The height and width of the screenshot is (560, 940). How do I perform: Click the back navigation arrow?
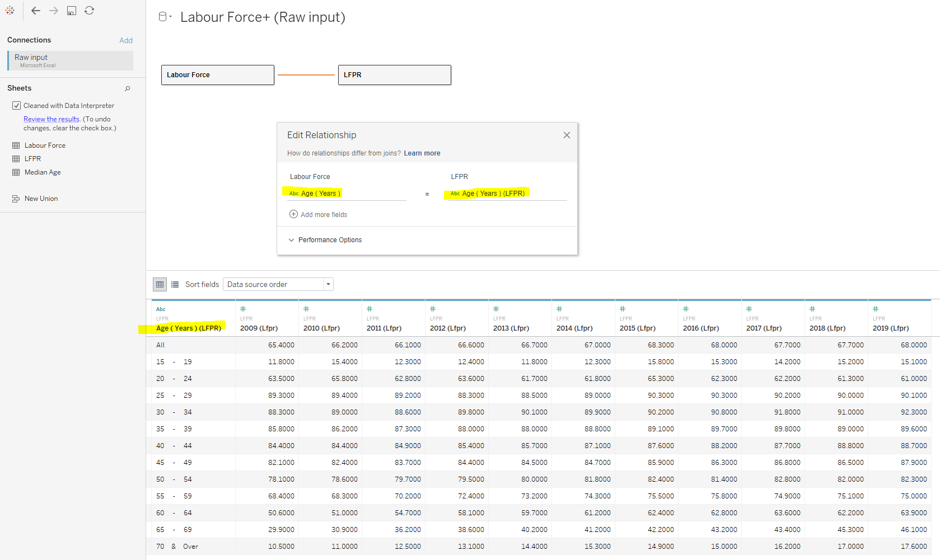[x=35, y=10]
